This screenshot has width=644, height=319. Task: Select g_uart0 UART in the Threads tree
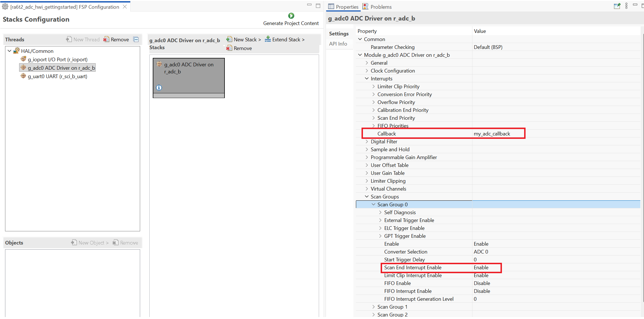click(57, 76)
